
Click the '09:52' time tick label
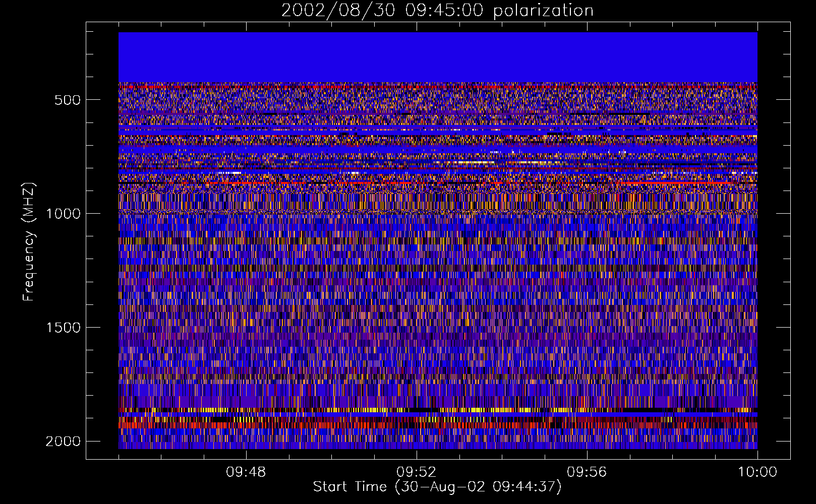(x=416, y=472)
